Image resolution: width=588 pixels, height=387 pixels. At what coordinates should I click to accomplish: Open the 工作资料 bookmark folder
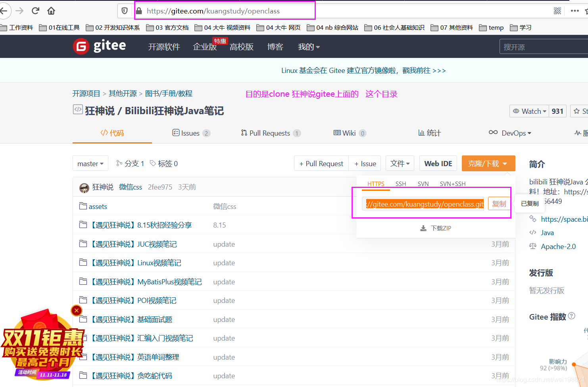pos(17,27)
